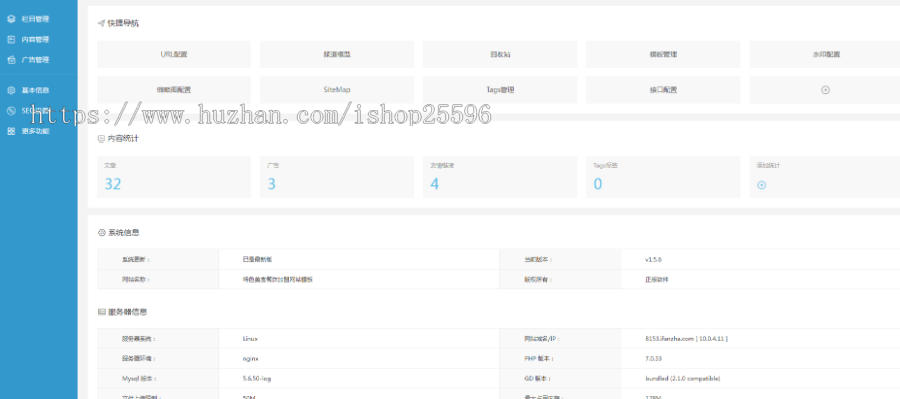Image resolution: width=900 pixels, height=399 pixels.
Task: Click the 快捷导航 heading text
Action: (x=122, y=24)
